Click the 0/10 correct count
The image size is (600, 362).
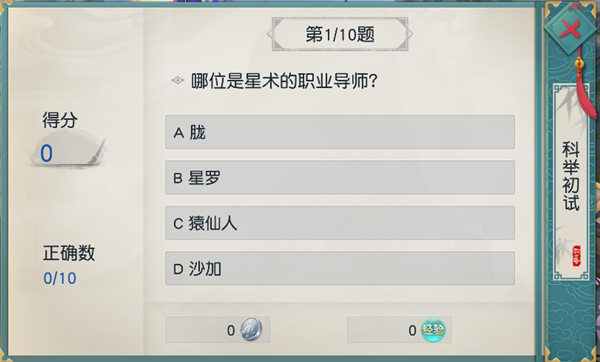coord(60,278)
